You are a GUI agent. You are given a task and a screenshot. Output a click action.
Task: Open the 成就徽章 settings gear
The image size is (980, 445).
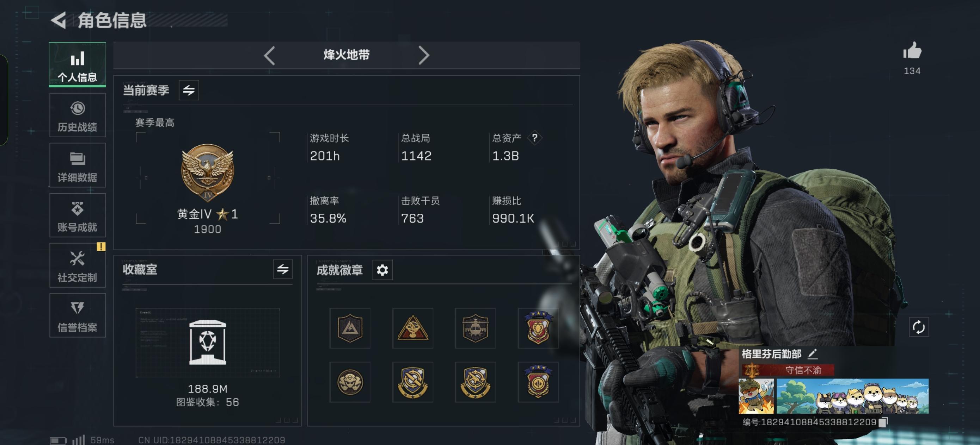coord(382,270)
